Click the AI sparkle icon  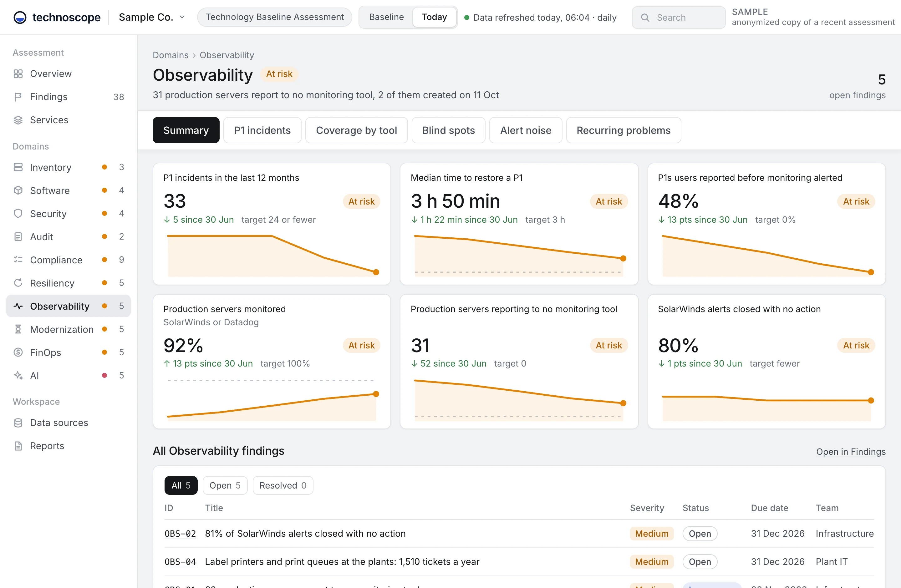point(18,375)
